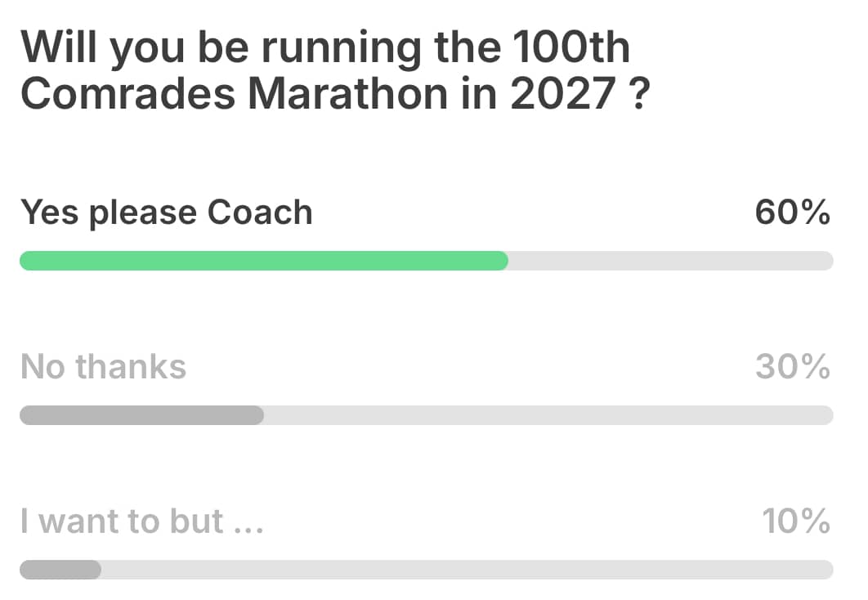868x600 pixels.
Task: Click the 10% result figure
Action: point(796,521)
